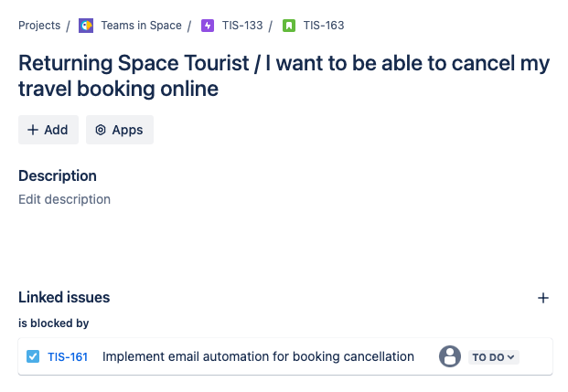Go to Projects breadcrumb
This screenshot has width=568, height=392.
[x=39, y=26]
